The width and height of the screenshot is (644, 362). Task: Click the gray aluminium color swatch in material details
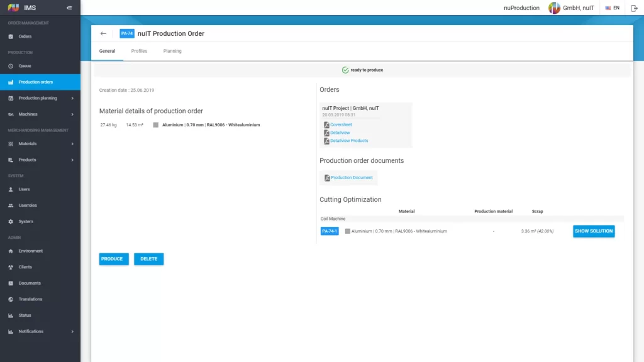tap(156, 125)
